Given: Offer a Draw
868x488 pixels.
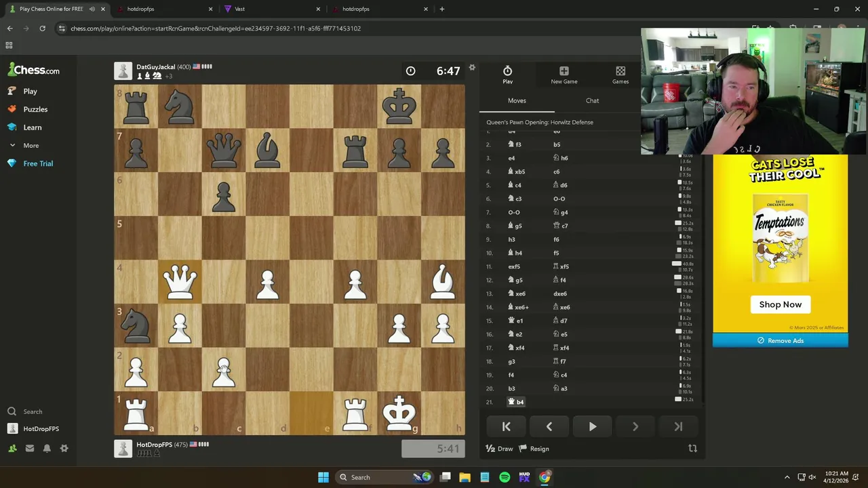Looking at the screenshot, I should coord(500,449).
